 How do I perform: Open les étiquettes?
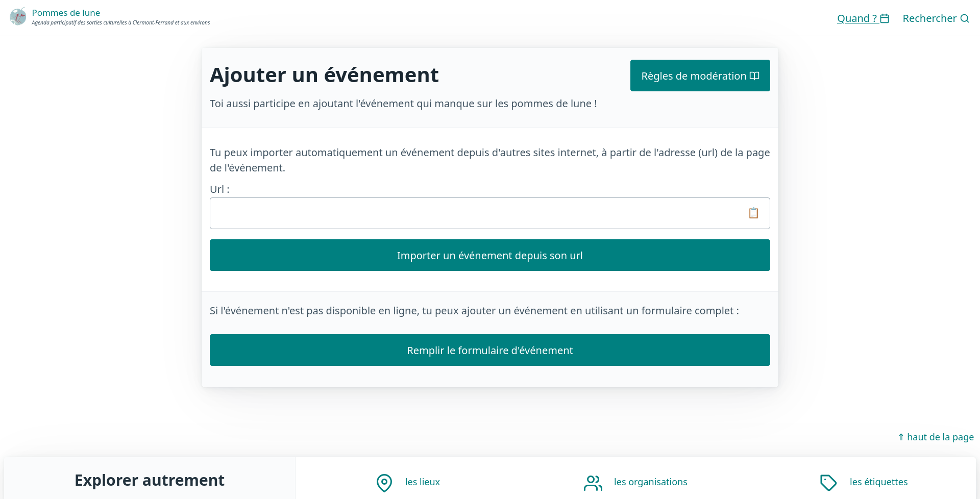point(878,482)
